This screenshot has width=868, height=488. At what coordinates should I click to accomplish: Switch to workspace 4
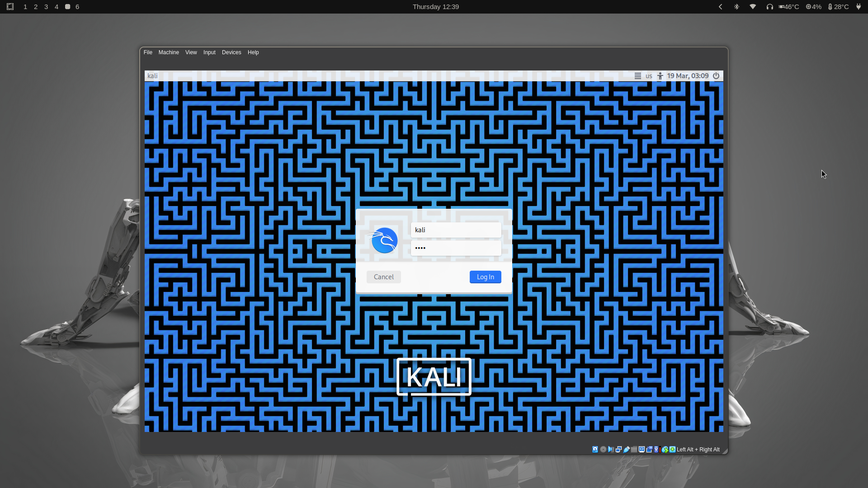(57, 7)
